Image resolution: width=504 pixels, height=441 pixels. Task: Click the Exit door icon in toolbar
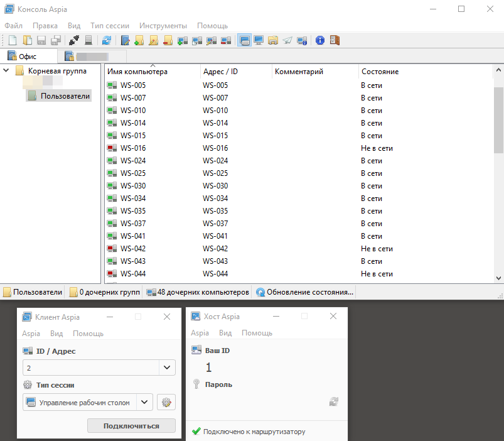click(335, 41)
